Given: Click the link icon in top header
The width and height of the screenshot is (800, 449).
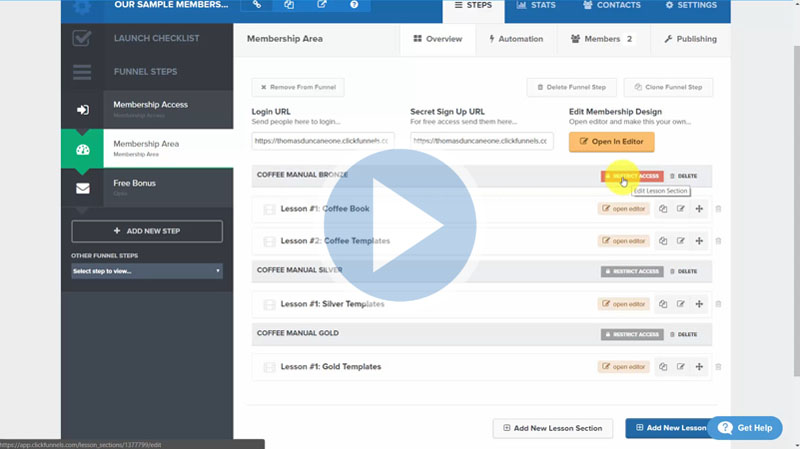Looking at the screenshot, I should coord(258,6).
